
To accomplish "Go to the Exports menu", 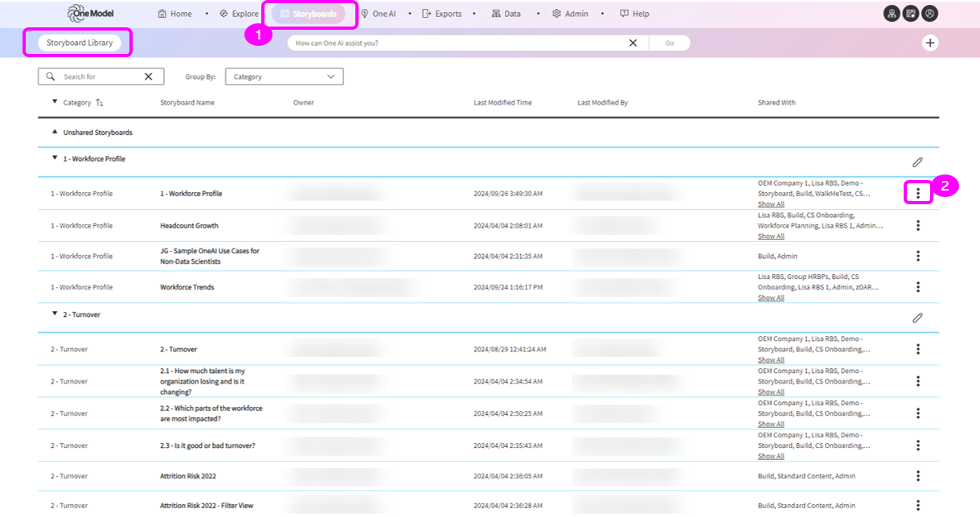I will [x=442, y=14].
